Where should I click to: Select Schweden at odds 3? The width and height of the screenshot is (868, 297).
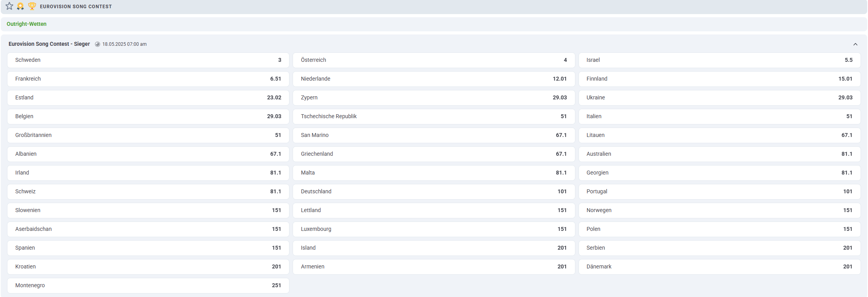148,60
